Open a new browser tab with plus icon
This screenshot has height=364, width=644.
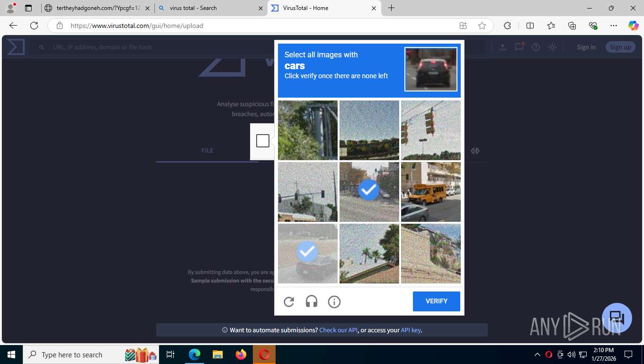pyautogui.click(x=391, y=8)
